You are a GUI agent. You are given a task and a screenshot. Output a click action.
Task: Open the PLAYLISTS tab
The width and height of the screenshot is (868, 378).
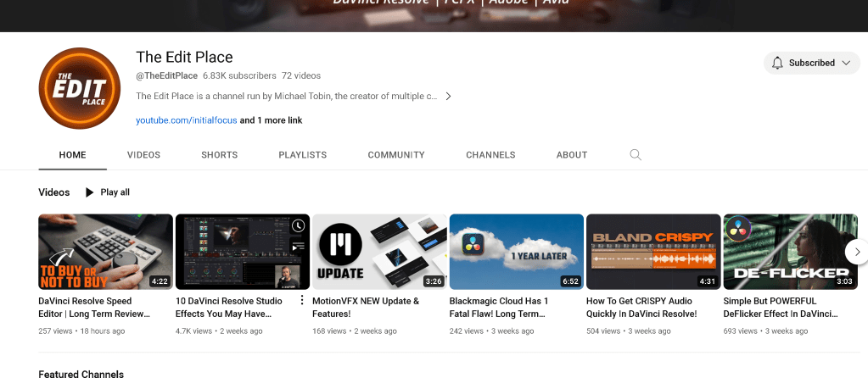(303, 155)
